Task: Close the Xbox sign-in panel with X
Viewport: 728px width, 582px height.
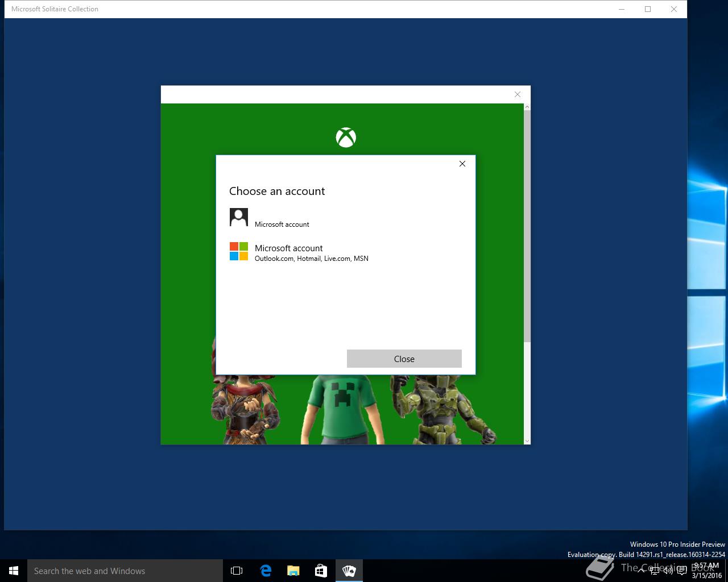Action: [x=518, y=94]
